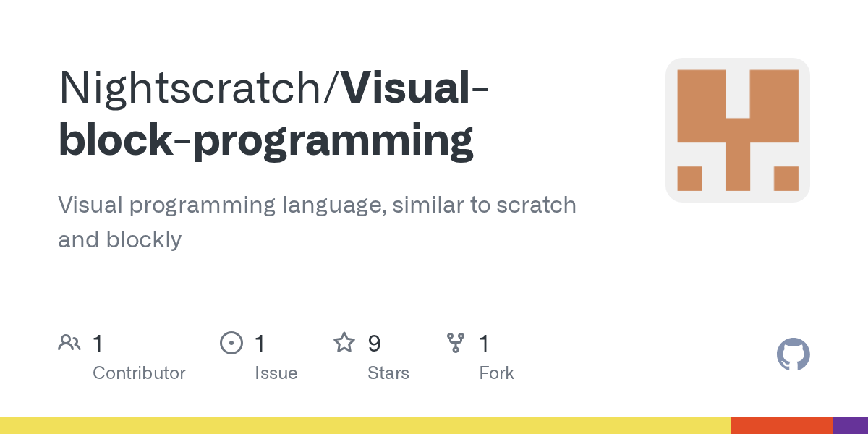This screenshot has height=434, width=868.
Task: Click the yellow segment of the language bar
Action: (x=365, y=425)
